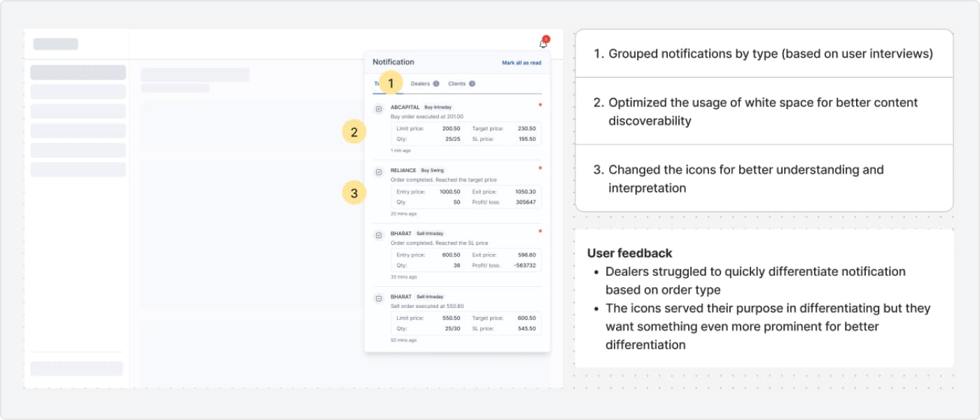The width and height of the screenshot is (980, 420).
Task: Click the Qty value 25/25
Action: (x=452, y=139)
